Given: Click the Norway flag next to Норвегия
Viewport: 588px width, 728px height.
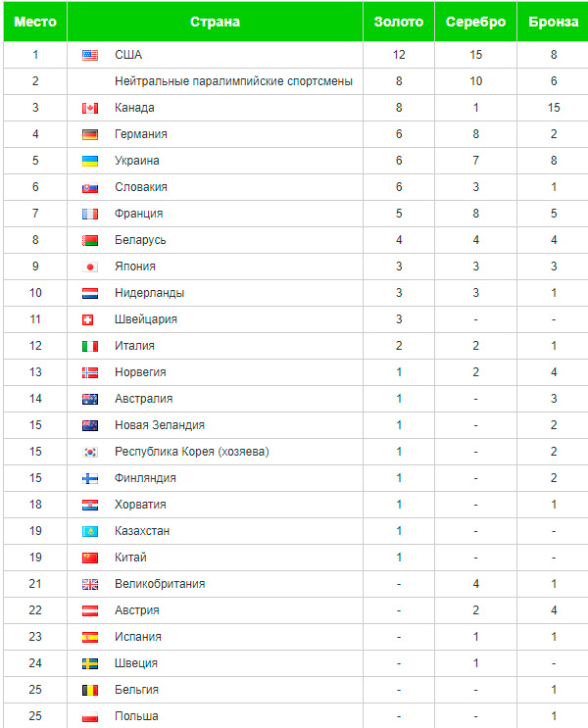Looking at the screenshot, I should 90,373.
